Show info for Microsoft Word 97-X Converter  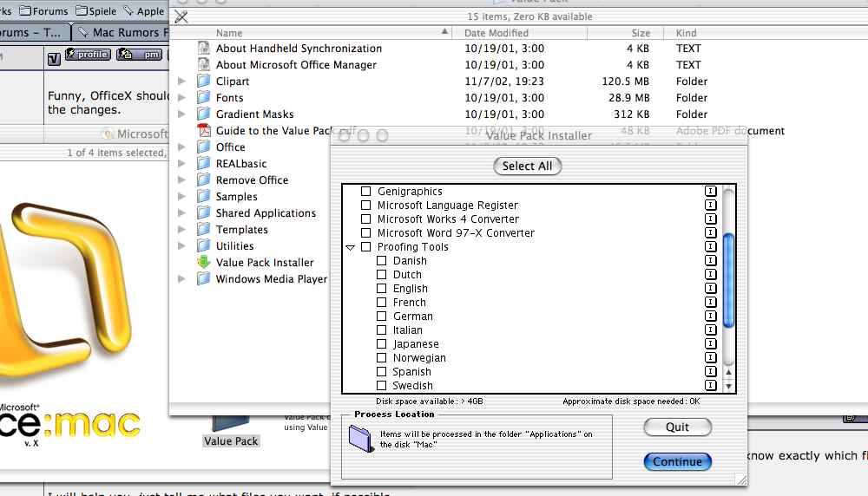pos(710,232)
